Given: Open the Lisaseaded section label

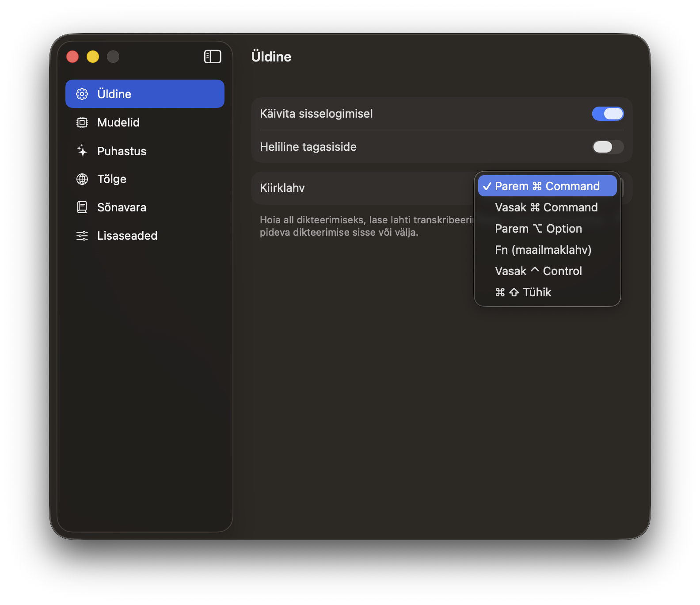Looking at the screenshot, I should (x=127, y=236).
